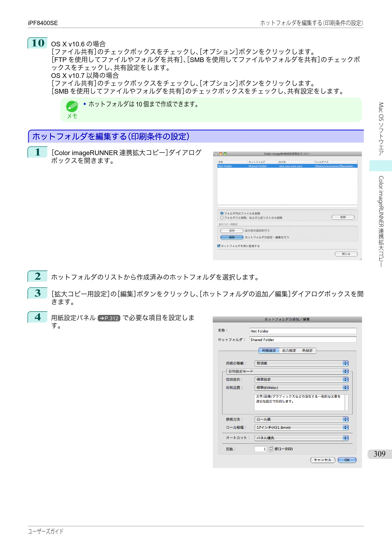Viewport: 392px width, 554px height.
Task: Open the 印刷品質 dropdown (標準(600dpi))
Action: click(301, 388)
